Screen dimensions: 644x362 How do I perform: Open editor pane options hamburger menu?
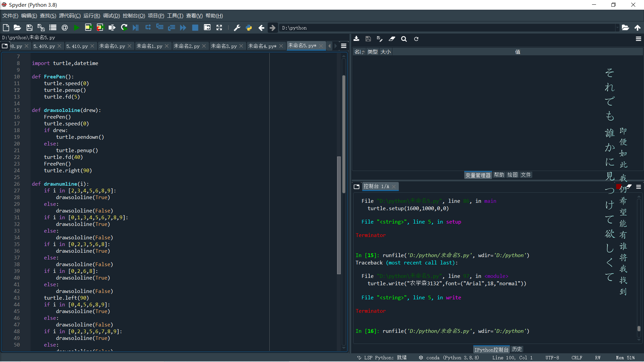coord(344,46)
